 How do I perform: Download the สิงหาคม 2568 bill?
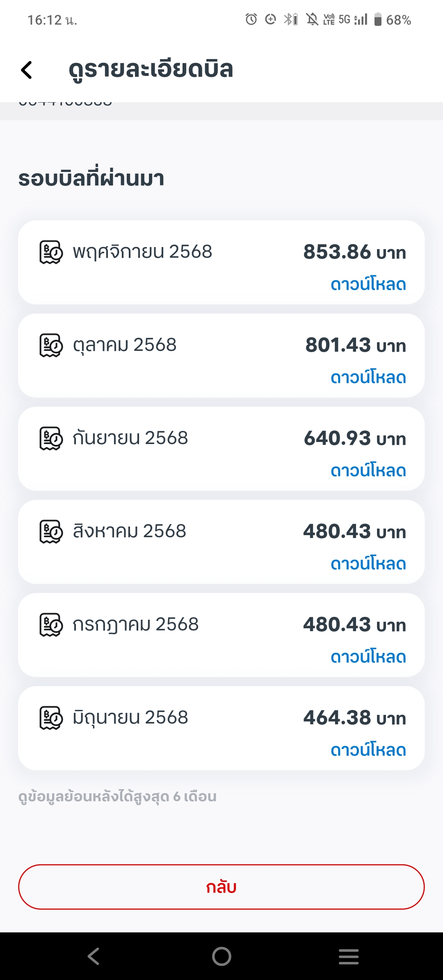[x=368, y=564]
